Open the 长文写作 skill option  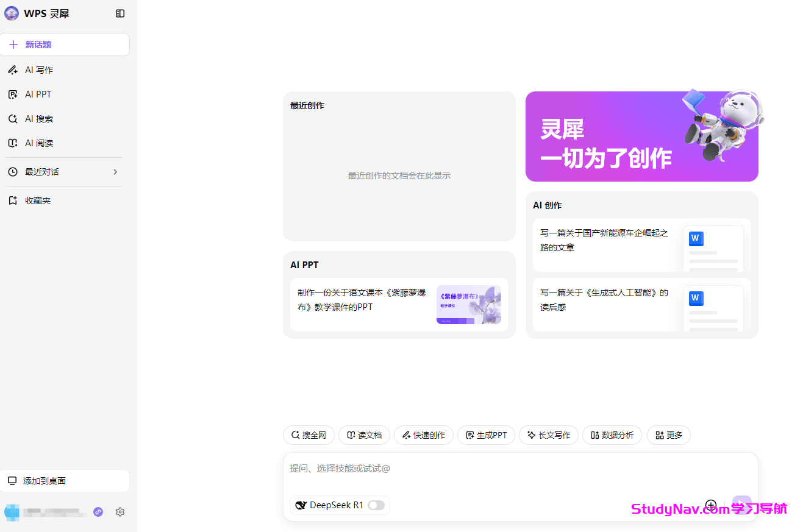548,434
